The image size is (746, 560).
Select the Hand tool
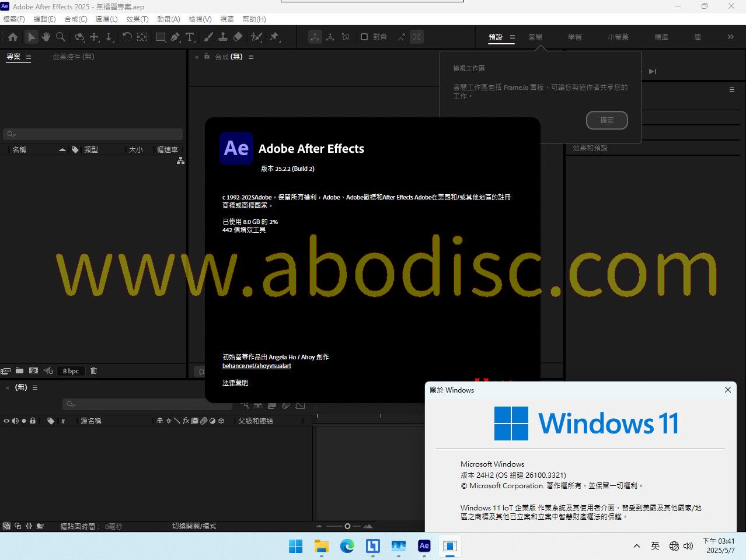point(46,37)
